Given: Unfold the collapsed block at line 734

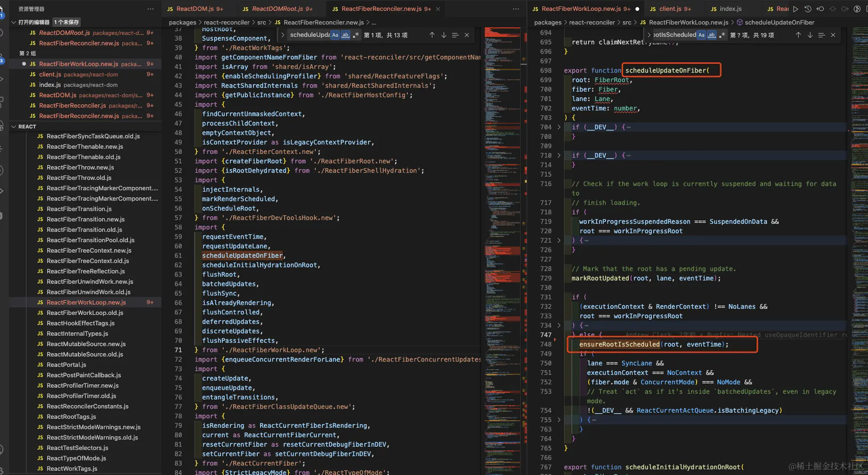Looking at the screenshot, I should pos(559,325).
